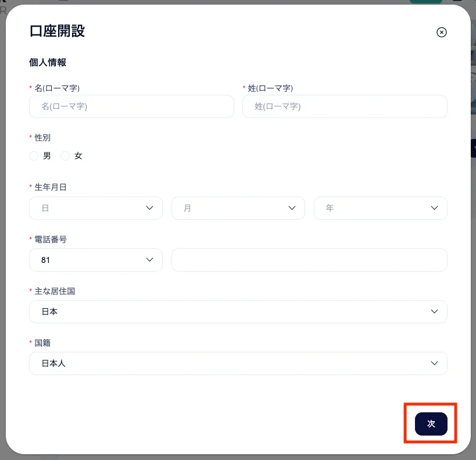
Task: Select the 男 radio button
Action: click(34, 156)
